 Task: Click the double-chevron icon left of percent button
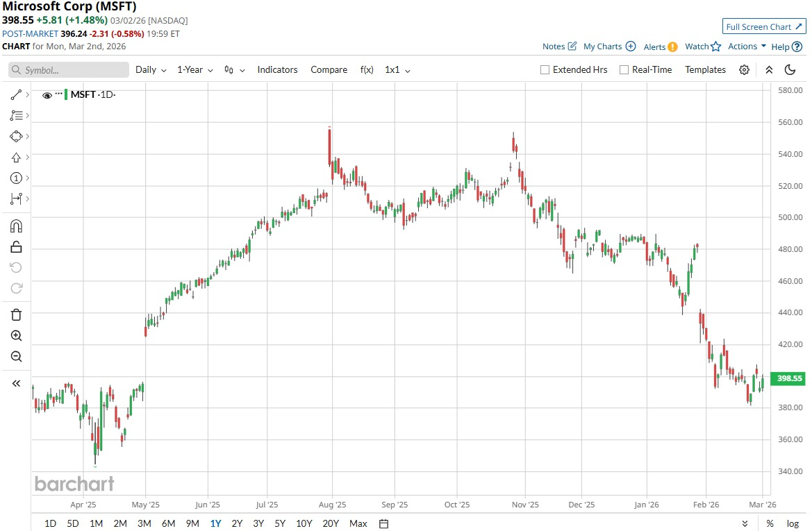point(745,524)
